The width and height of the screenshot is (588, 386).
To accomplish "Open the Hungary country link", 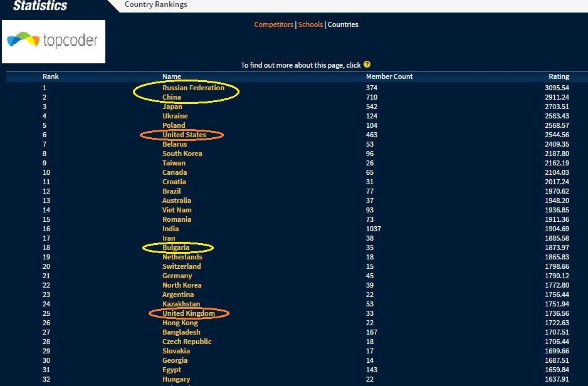I will click(176, 379).
